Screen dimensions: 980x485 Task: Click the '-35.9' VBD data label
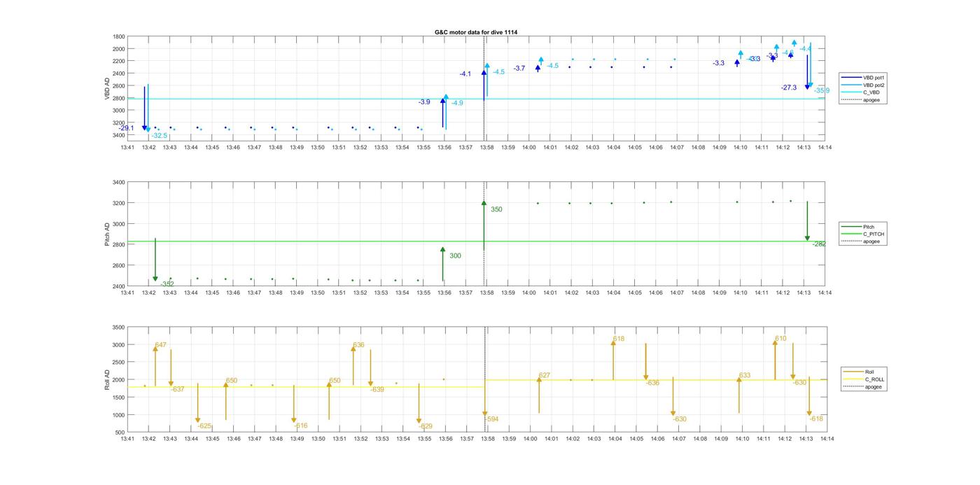click(x=822, y=90)
